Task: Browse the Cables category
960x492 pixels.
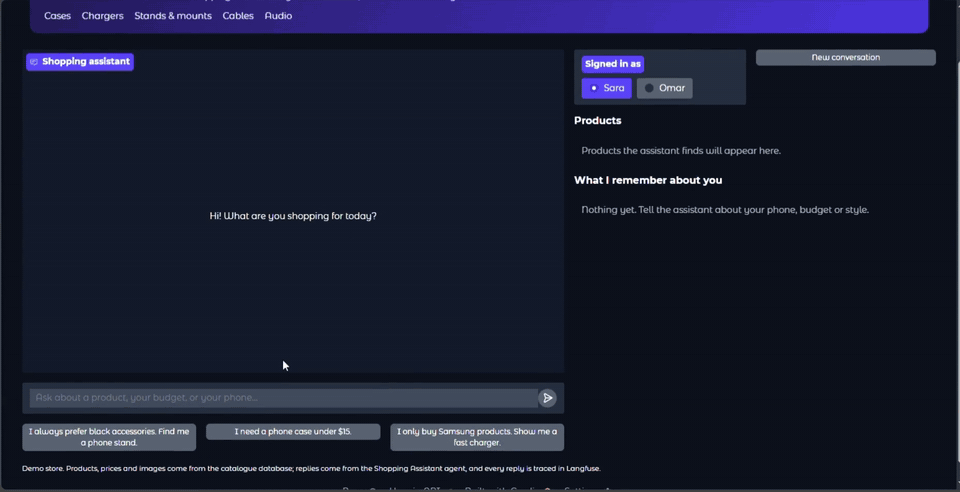Action: [238, 16]
